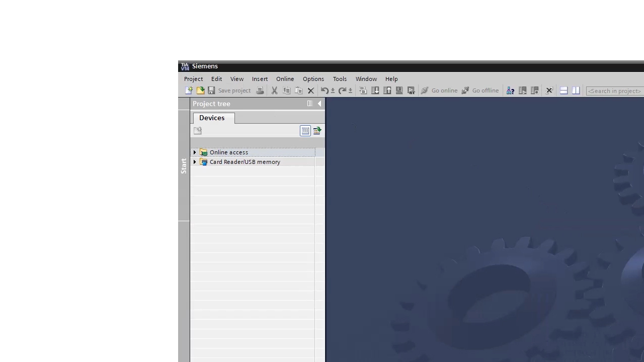This screenshot has height=362, width=644.
Task: Open an existing project from the toolbar
Action: [201, 90]
